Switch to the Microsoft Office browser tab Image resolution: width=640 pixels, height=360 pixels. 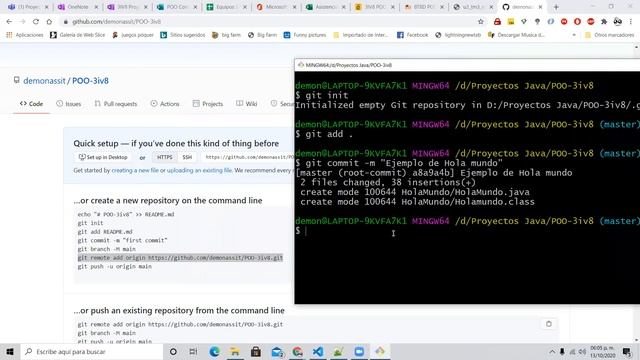pyautogui.click(x=276, y=7)
